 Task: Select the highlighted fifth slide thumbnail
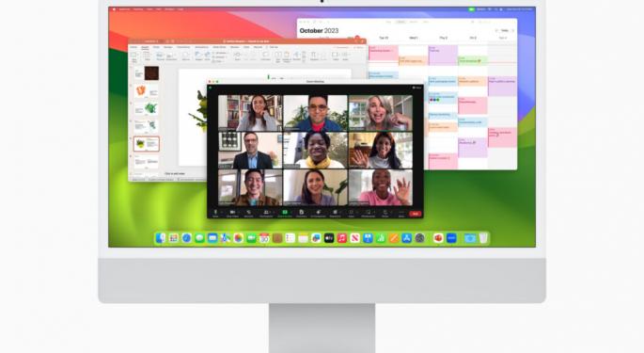[x=147, y=144]
